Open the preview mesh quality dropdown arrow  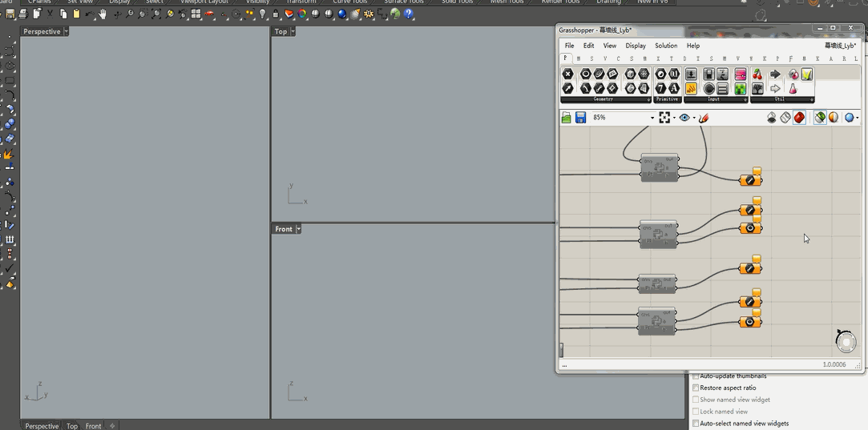point(858,118)
